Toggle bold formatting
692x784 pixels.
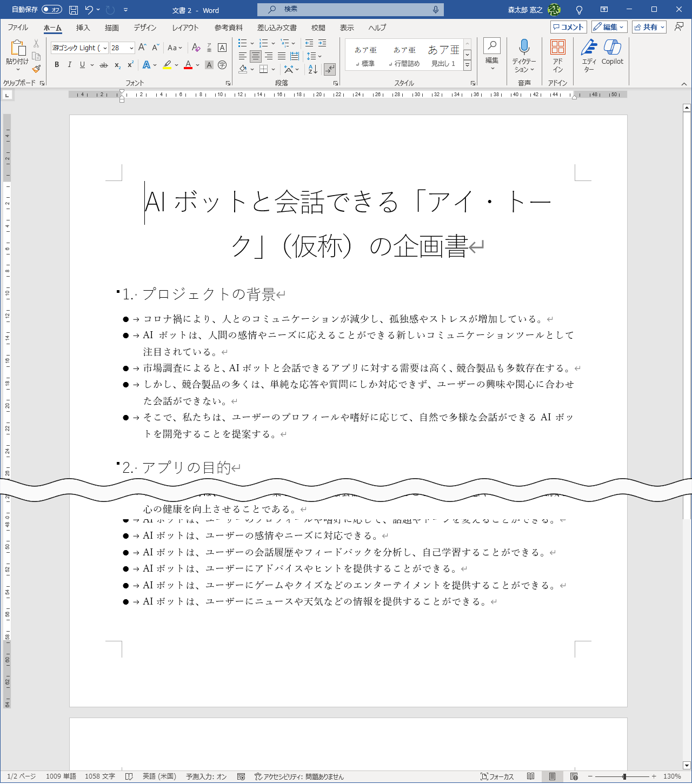tap(57, 64)
